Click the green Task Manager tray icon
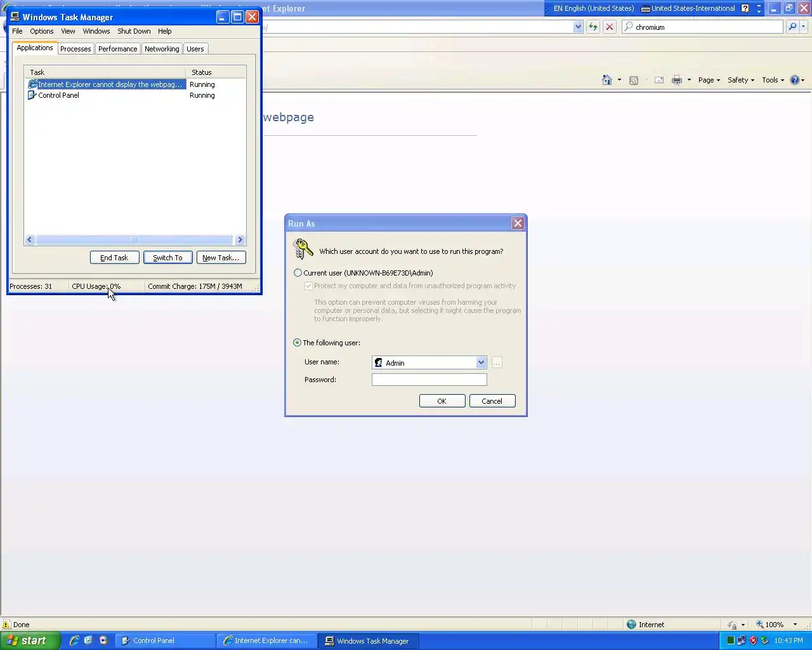 coord(730,640)
